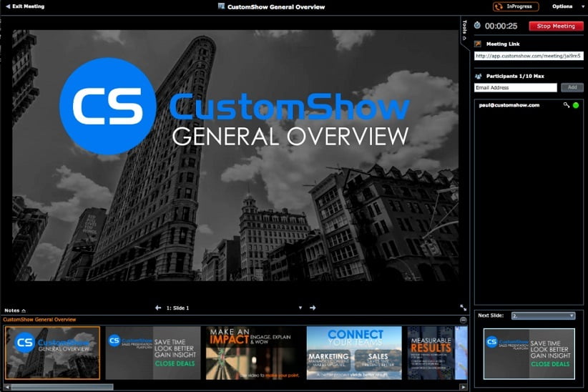Click the Add participant button
This screenshot has width=588, height=392.
(x=572, y=87)
